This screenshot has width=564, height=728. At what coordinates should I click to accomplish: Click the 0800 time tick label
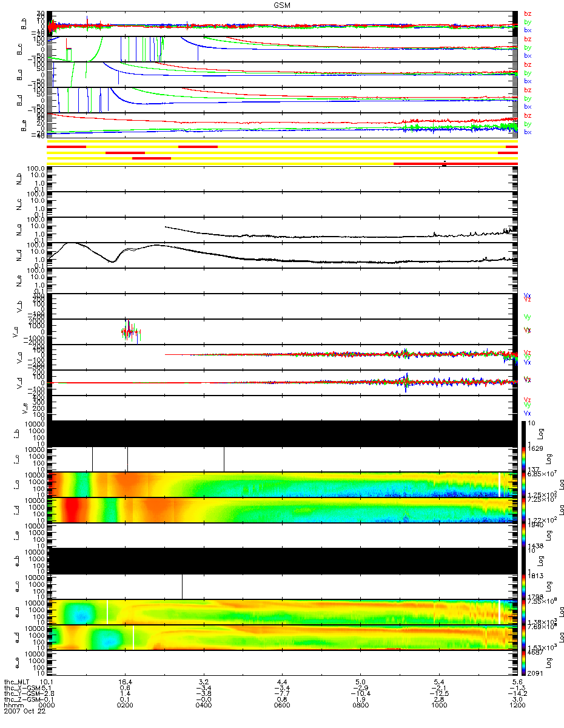[361, 706]
